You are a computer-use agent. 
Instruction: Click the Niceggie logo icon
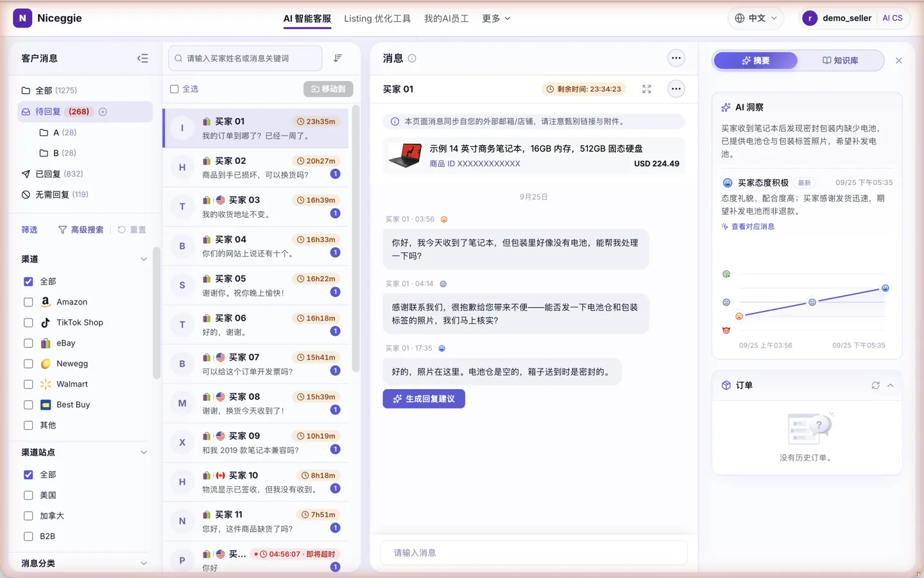(22, 18)
